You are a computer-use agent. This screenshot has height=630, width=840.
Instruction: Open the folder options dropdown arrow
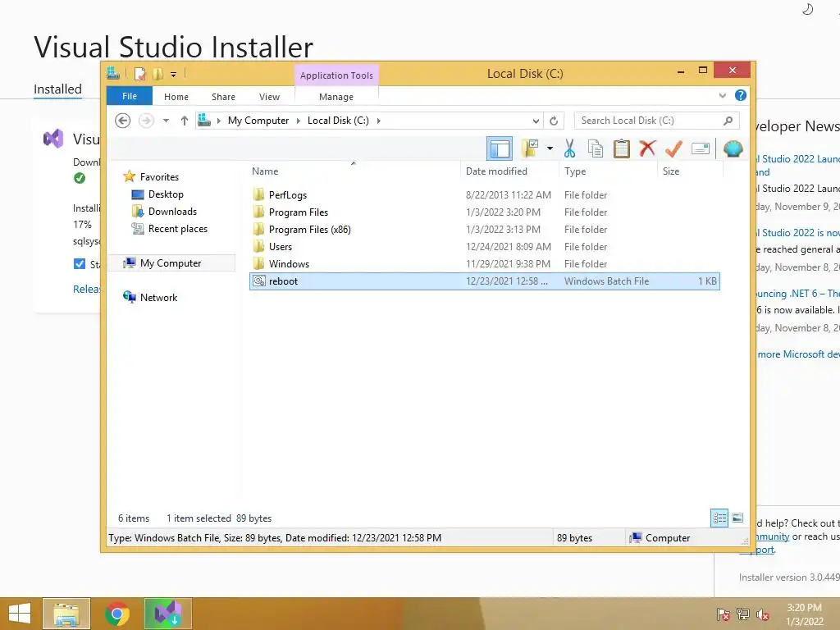[550, 148]
